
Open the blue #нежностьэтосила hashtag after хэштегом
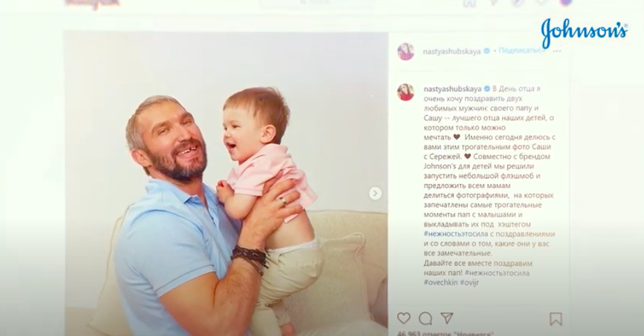456,234
